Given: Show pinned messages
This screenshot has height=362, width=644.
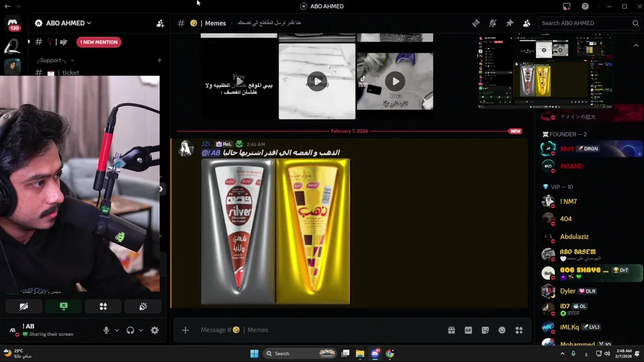Looking at the screenshot, I should [510, 23].
